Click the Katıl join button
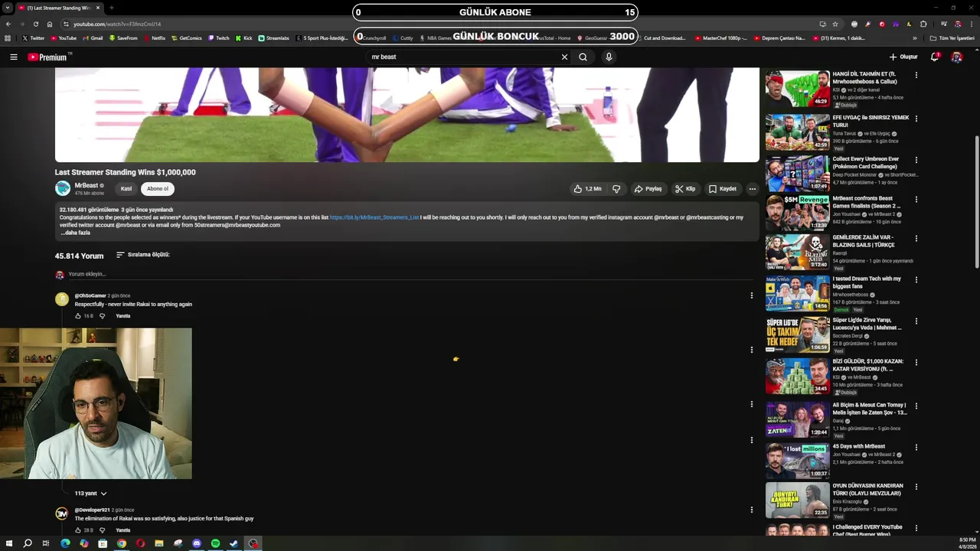The image size is (980, 551). click(126, 188)
